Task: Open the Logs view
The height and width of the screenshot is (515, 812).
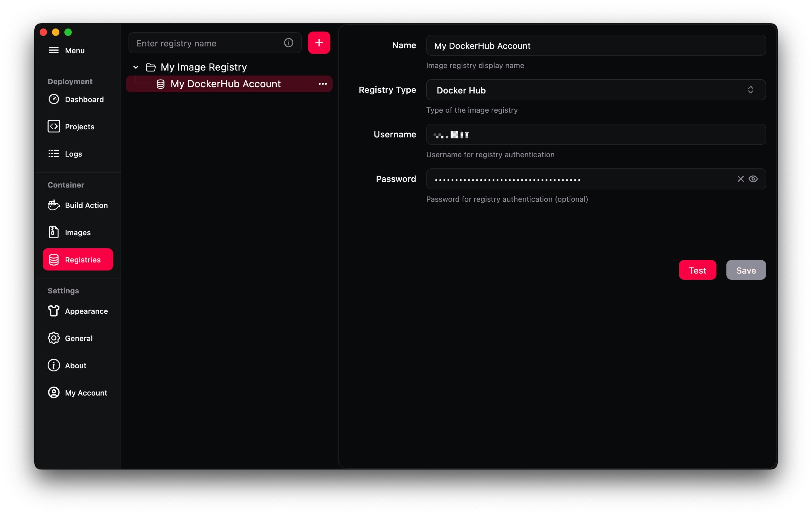Action: (73, 154)
